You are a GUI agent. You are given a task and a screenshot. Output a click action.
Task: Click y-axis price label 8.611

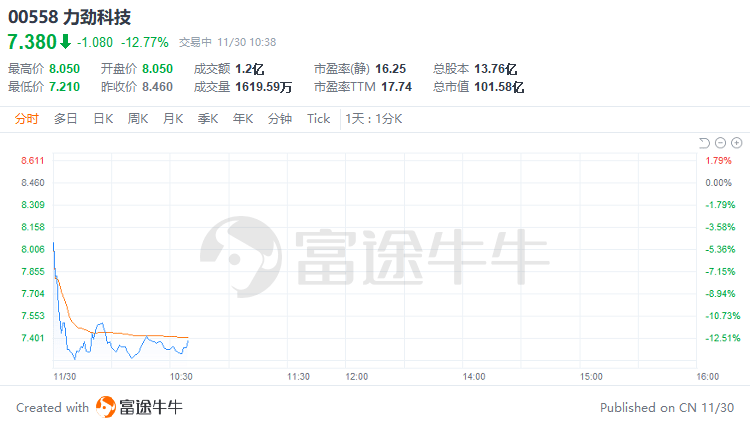[33, 161]
